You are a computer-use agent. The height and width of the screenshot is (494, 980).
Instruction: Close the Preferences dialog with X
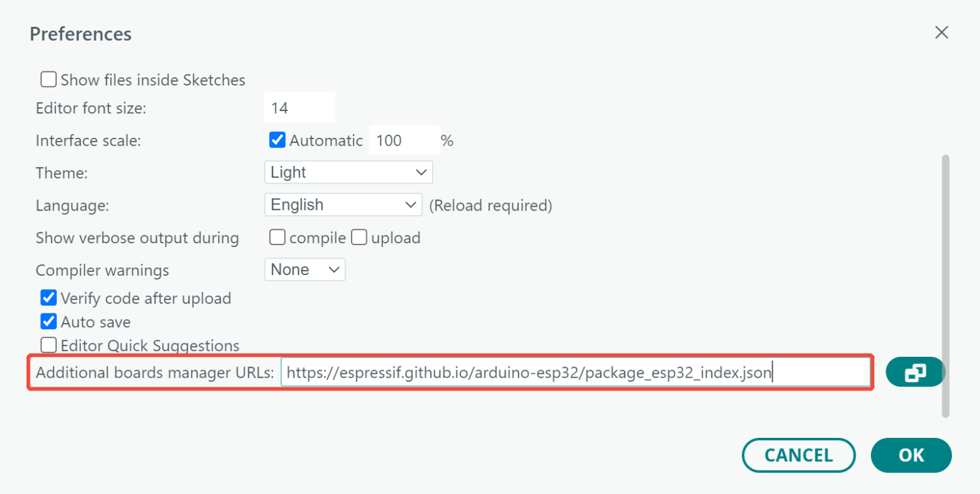pyautogui.click(x=941, y=33)
